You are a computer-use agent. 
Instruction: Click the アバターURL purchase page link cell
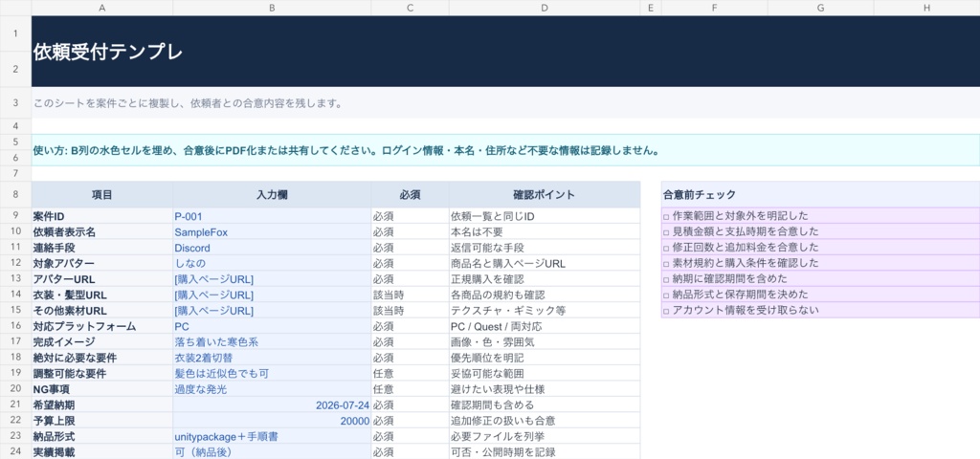tap(272, 279)
